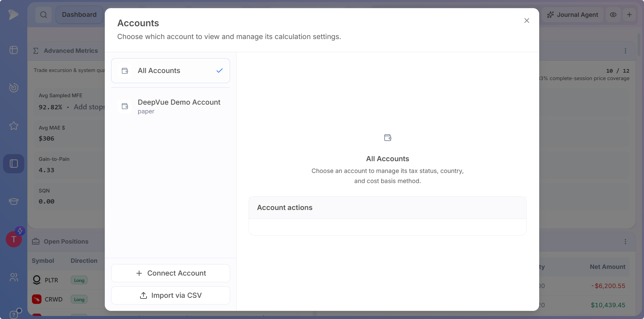This screenshot has height=319, width=644.
Task: Click Import via CSV button
Action: pos(170,295)
